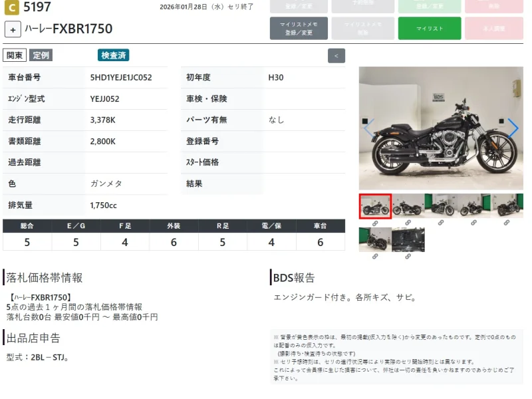Select the 出品店申告 heading
Image resolution: width=532 pixels, height=399 pixels.
click(x=33, y=338)
